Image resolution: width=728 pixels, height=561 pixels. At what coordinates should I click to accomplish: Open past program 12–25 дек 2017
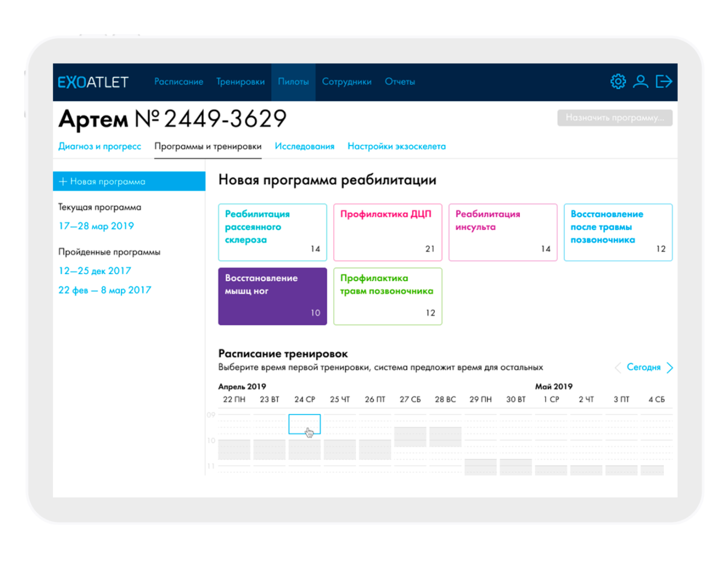pos(95,271)
